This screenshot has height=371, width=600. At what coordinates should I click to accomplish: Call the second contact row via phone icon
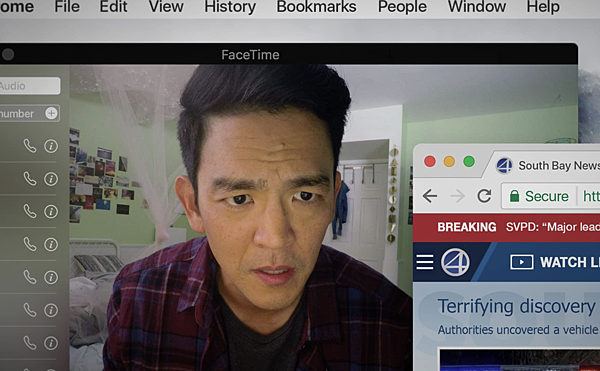(30, 179)
